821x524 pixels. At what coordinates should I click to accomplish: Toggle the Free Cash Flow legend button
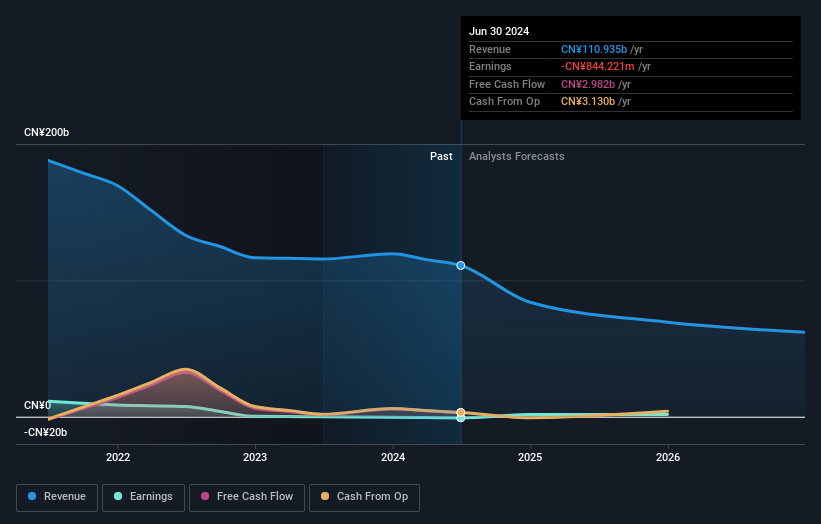(x=247, y=497)
